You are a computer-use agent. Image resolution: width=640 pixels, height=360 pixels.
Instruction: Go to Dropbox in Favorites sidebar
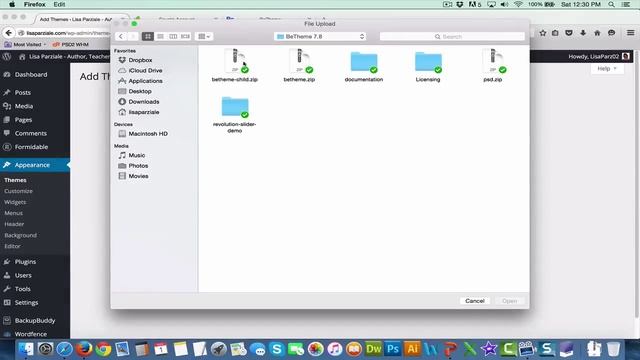click(140, 60)
